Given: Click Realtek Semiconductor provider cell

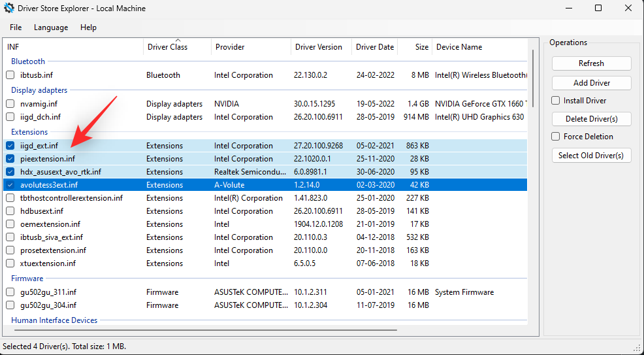Looking at the screenshot, I should point(250,172).
